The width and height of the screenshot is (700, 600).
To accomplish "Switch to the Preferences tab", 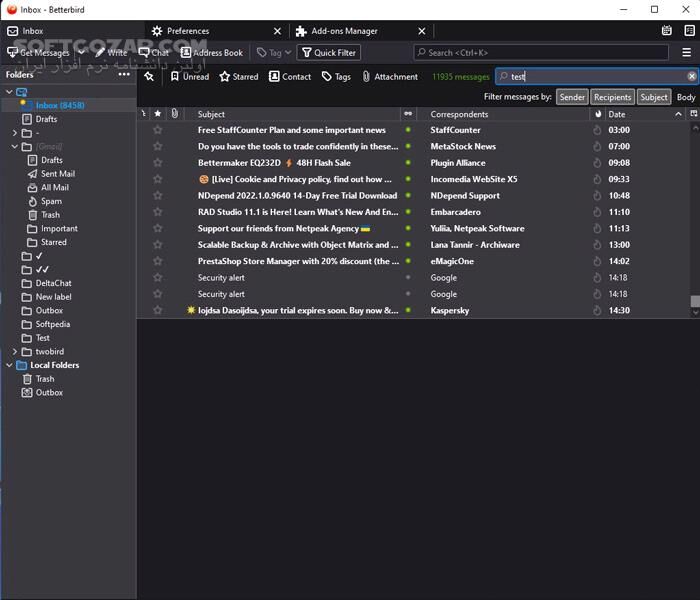I will click(x=188, y=31).
